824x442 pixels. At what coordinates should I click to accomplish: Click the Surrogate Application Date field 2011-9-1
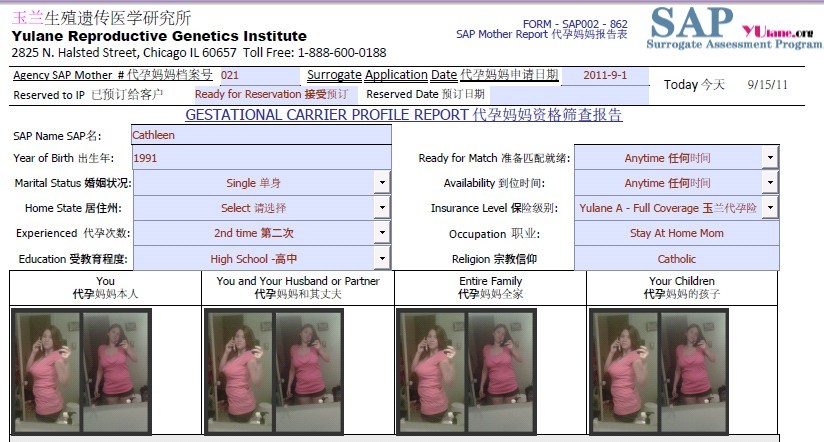[605, 75]
